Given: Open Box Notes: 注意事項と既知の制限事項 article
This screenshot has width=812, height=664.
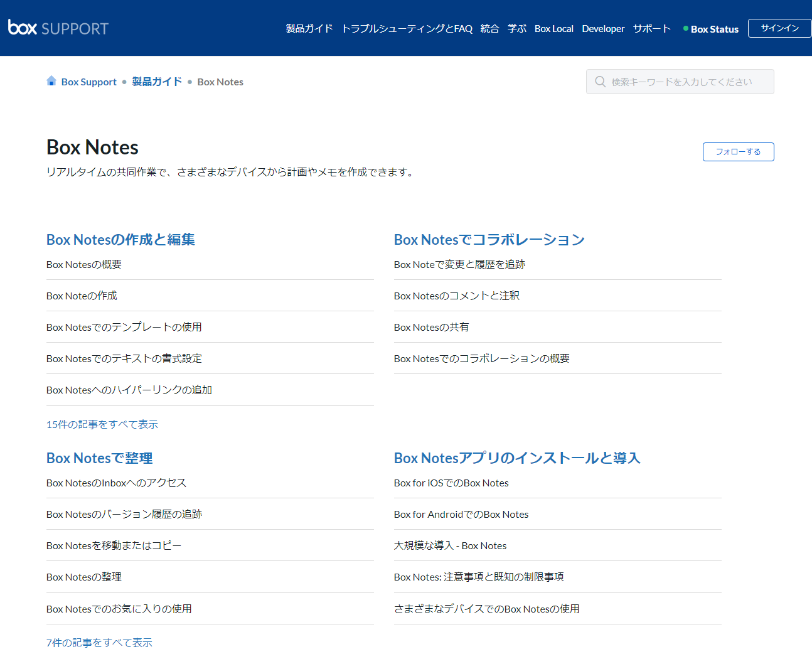Looking at the screenshot, I should pyautogui.click(x=479, y=577).
